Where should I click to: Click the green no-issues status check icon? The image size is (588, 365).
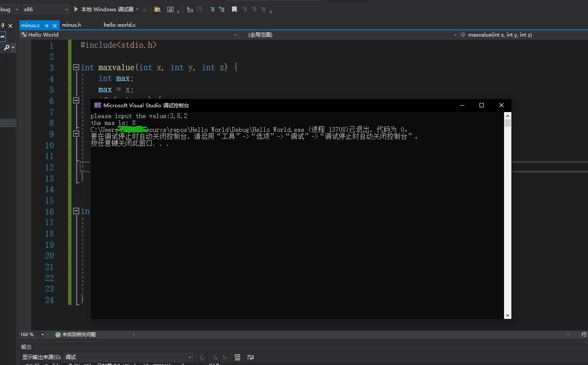58,335
